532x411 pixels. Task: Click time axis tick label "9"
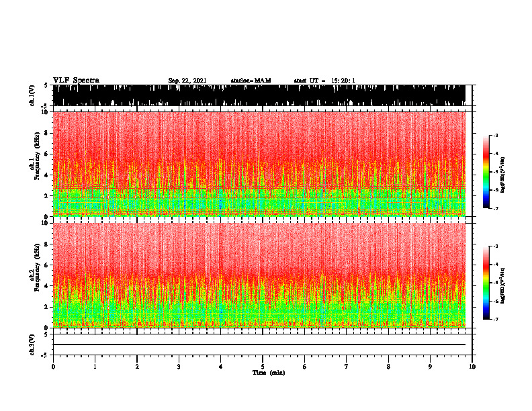coord(430,367)
